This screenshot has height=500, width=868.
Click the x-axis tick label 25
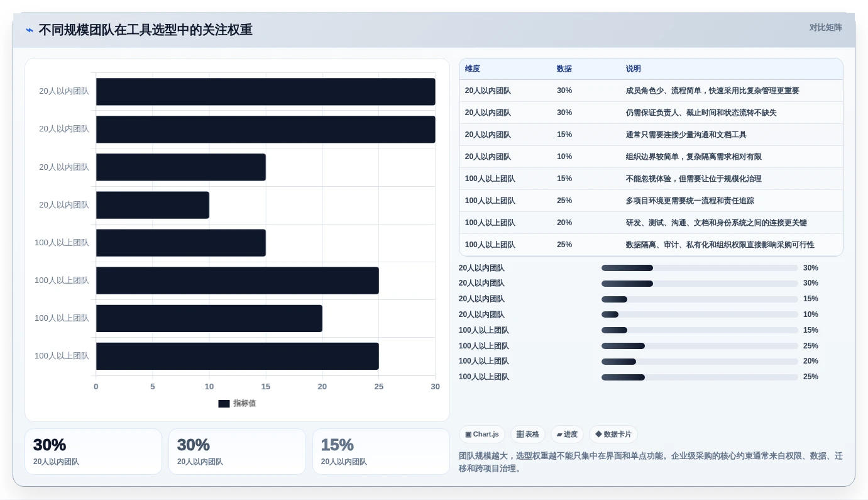pyautogui.click(x=379, y=387)
